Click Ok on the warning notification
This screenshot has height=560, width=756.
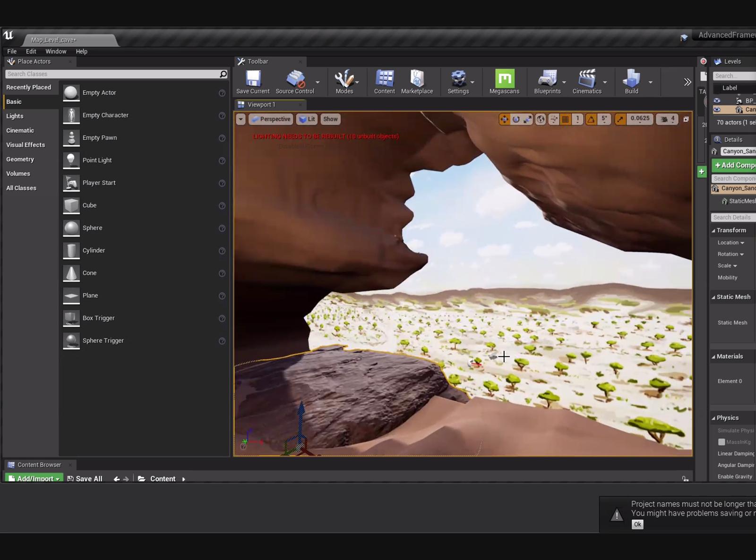637,524
